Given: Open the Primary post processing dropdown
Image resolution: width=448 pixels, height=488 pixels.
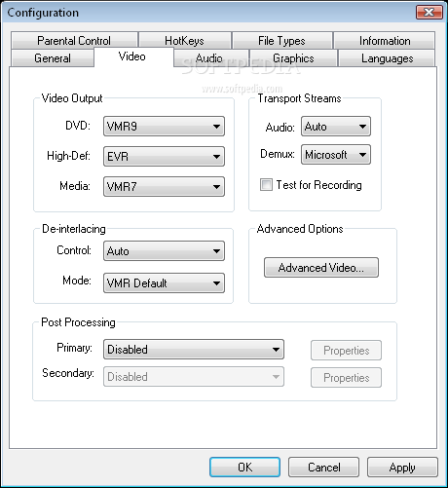Looking at the screenshot, I should (194, 350).
